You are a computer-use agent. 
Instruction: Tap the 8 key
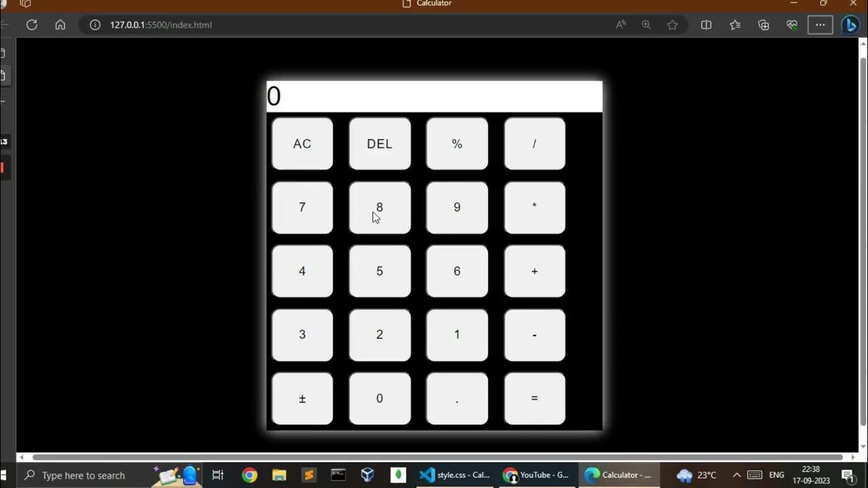(x=380, y=207)
